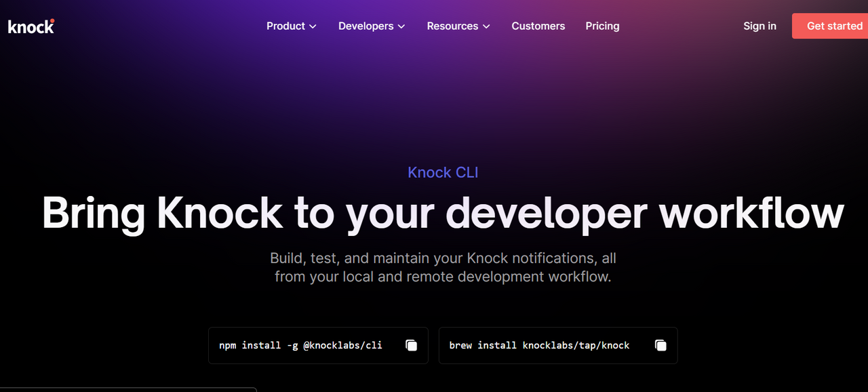
Task: Copy the brew install command
Action: pyautogui.click(x=660, y=346)
